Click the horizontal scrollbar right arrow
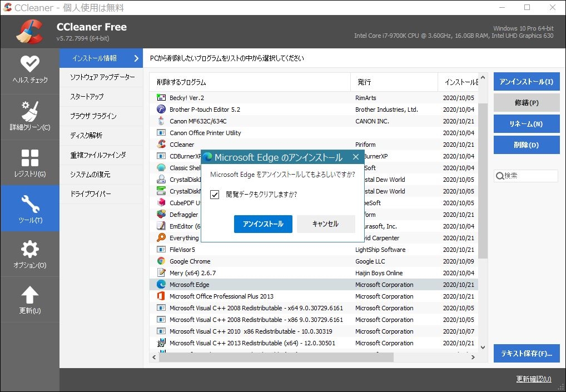The image size is (566, 392). click(473, 357)
